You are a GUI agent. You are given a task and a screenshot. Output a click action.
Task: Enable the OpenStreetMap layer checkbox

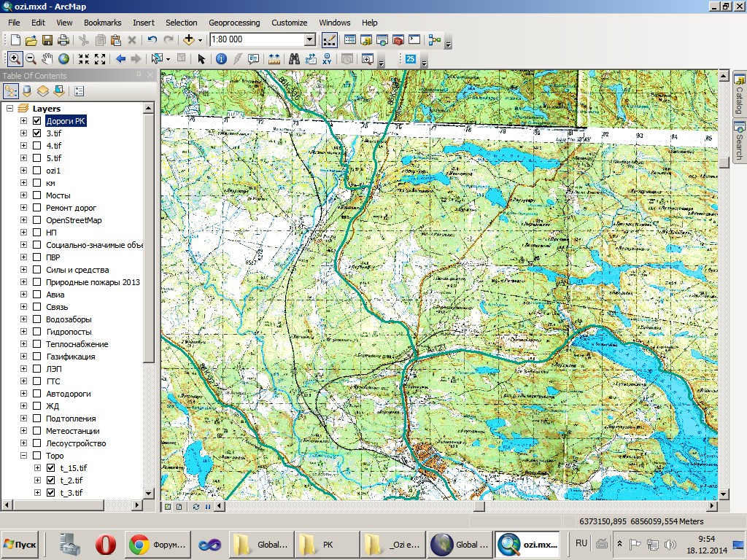(36, 220)
